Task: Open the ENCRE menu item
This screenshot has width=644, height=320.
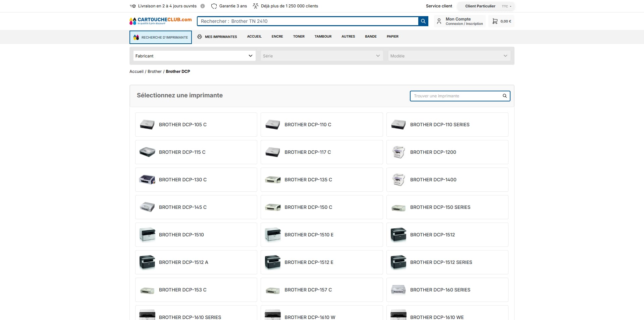Action: [x=277, y=37]
